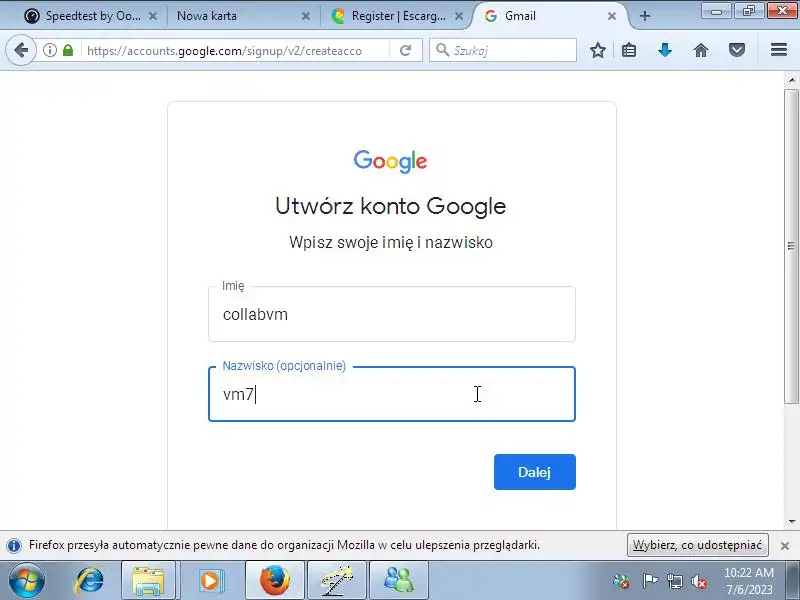Open Windows Media Player from taskbar
800x600 pixels.
tap(210, 581)
